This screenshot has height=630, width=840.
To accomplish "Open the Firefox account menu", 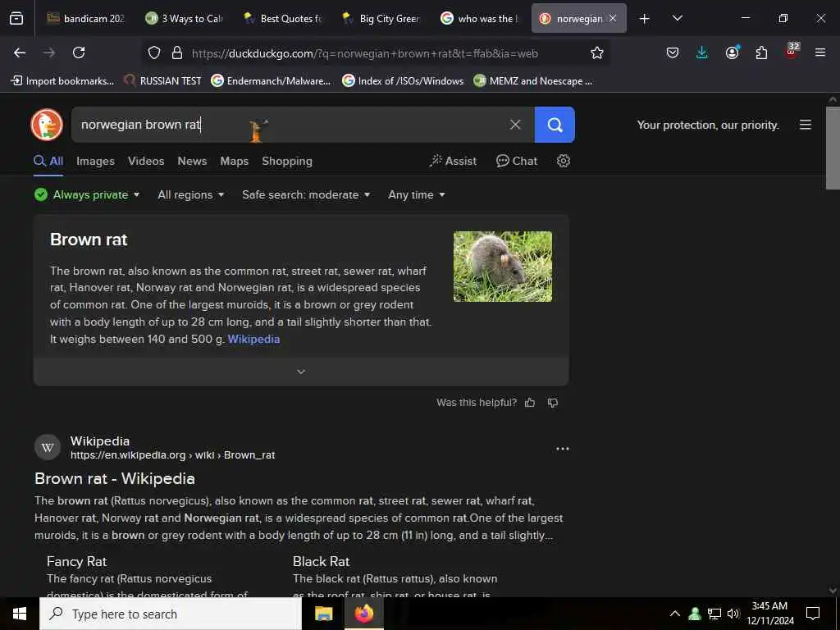I will click(x=732, y=52).
